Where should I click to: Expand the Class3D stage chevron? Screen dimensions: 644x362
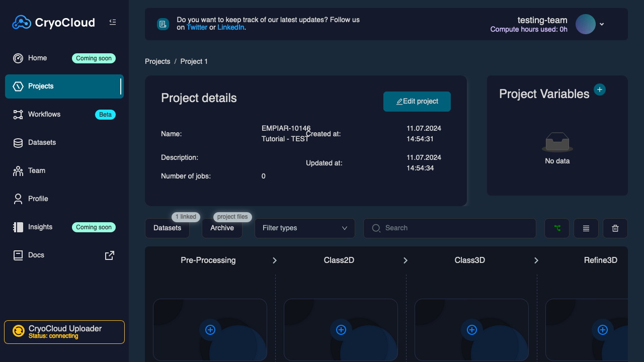(536, 260)
